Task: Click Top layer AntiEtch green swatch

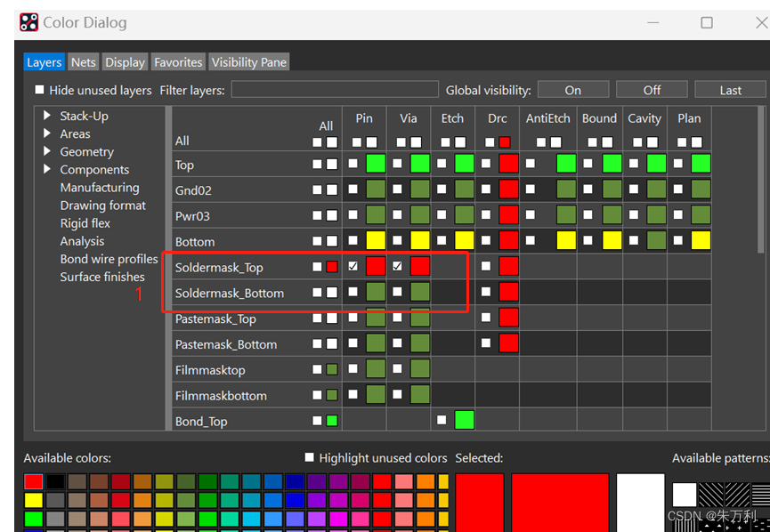Action: pos(566,164)
